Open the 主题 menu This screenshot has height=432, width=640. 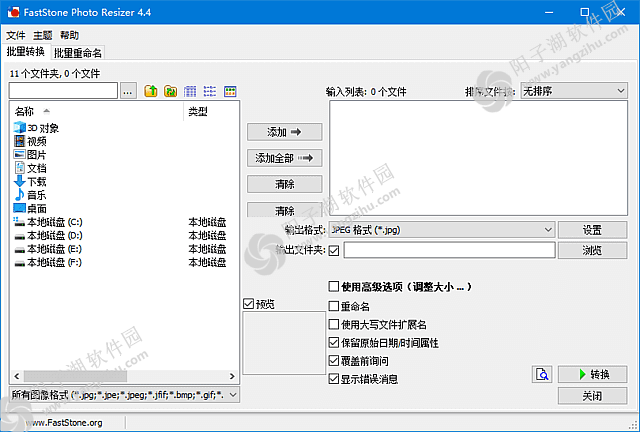(x=42, y=36)
